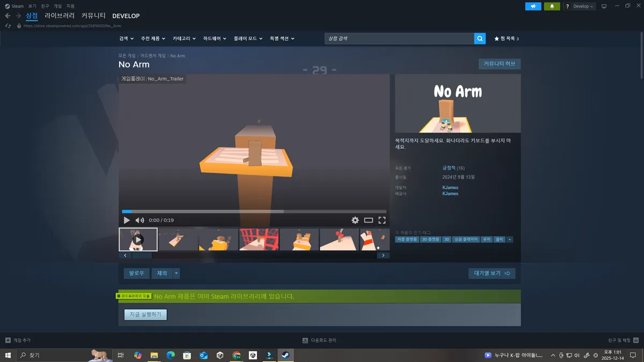The image size is (644, 362).
Task: Open the 대기열 보기 queue button
Action: pyautogui.click(x=492, y=274)
